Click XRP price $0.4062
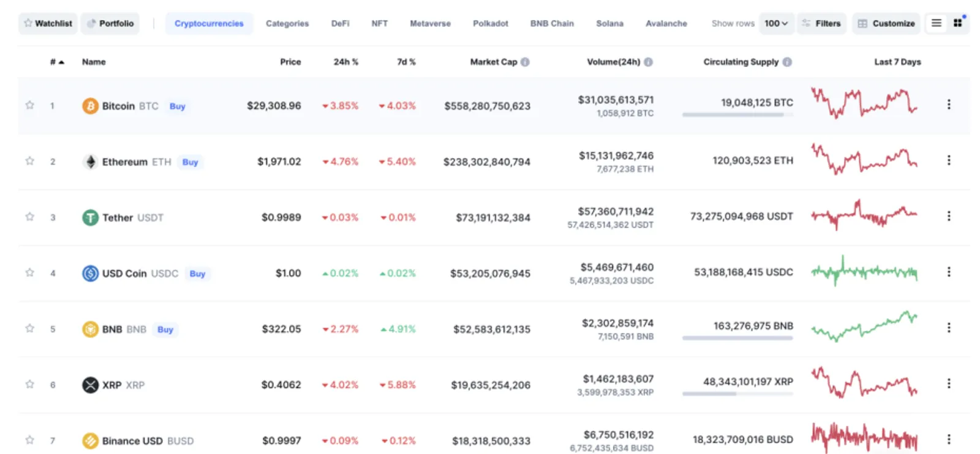This screenshot has width=980, height=454. [281, 385]
